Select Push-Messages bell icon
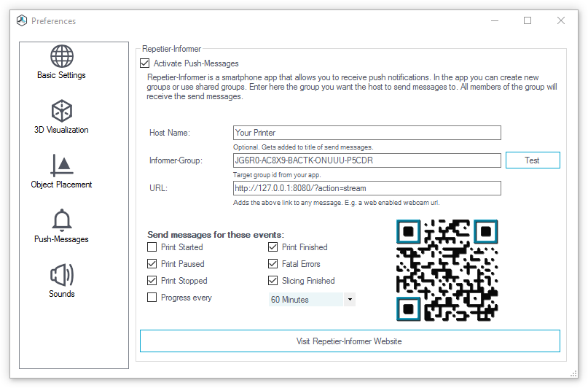Screen dimensions: 588x388 62,220
